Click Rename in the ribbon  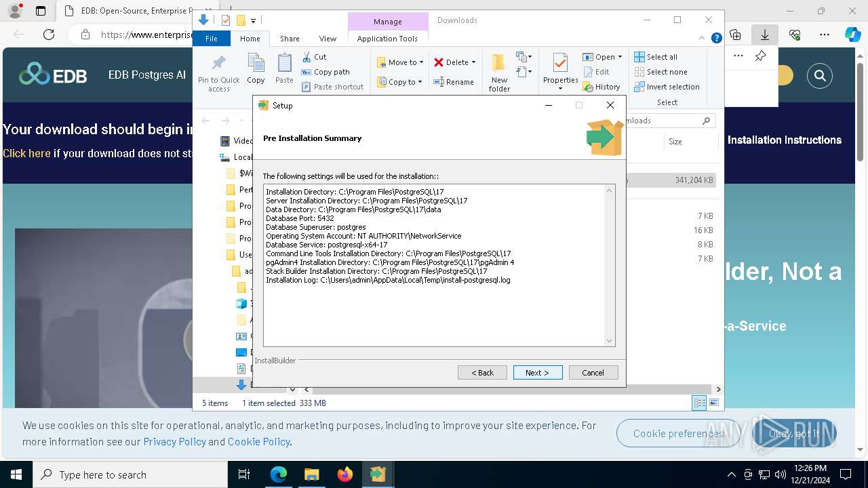click(x=454, y=82)
